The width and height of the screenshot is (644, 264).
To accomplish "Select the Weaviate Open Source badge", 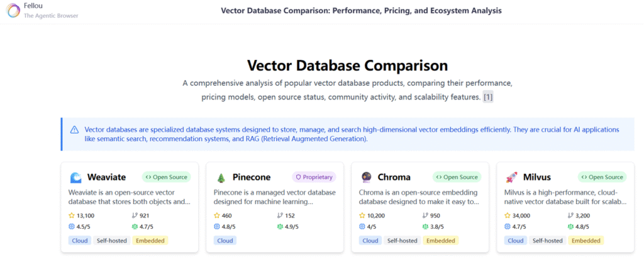I will pos(166,177).
